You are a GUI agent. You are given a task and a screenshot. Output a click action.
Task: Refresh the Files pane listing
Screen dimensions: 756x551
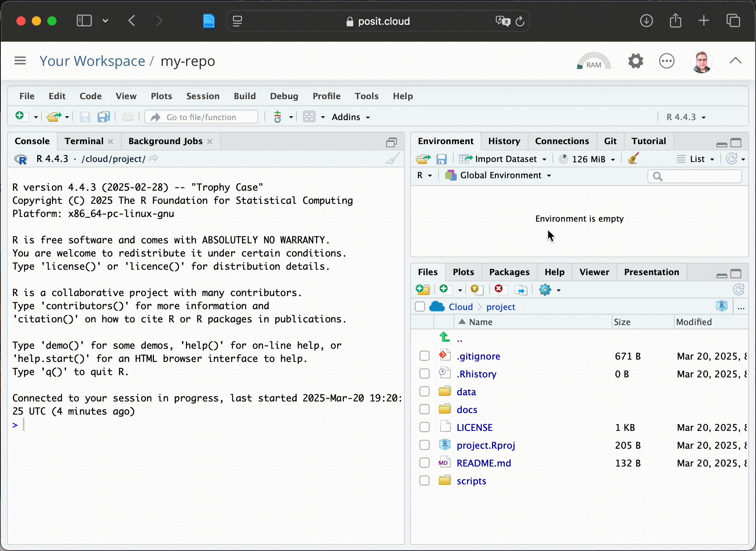point(739,289)
